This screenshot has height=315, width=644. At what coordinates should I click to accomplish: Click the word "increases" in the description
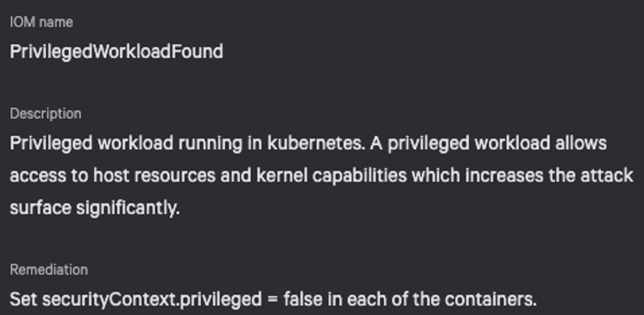[x=505, y=176]
